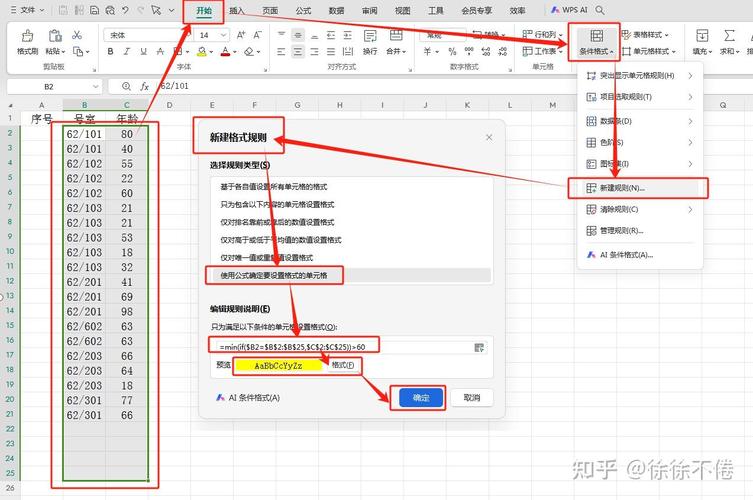The height and width of the screenshot is (500, 753).
Task: Open 清除规则 submenu
Action: pyautogui.click(x=639, y=209)
